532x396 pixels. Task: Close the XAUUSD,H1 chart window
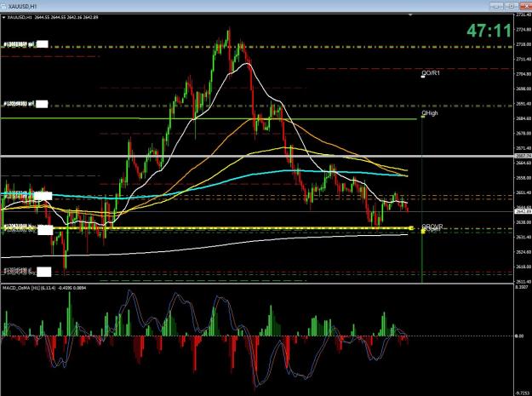pyautogui.click(x=525, y=7)
